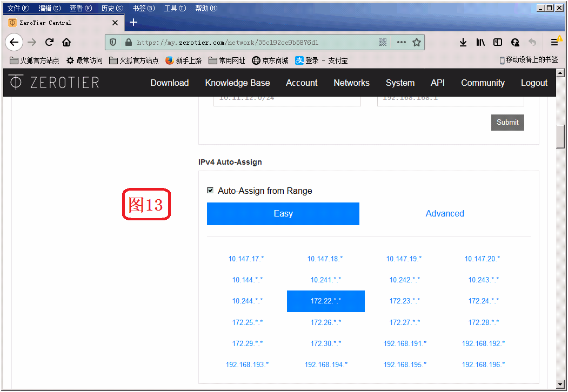The image size is (568, 392).
Task: Click the tracking protection shield icon
Action: (x=113, y=42)
